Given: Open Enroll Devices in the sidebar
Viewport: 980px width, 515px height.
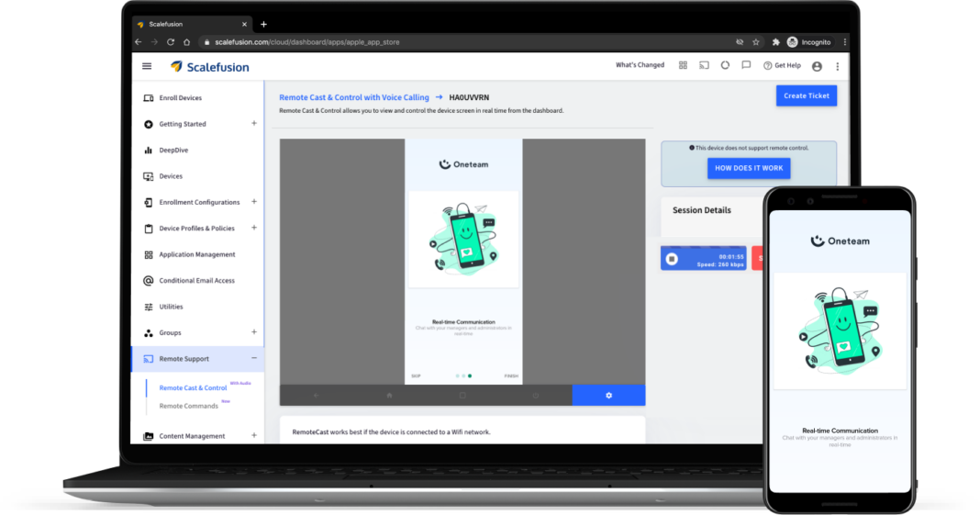Looking at the screenshot, I should [x=180, y=98].
